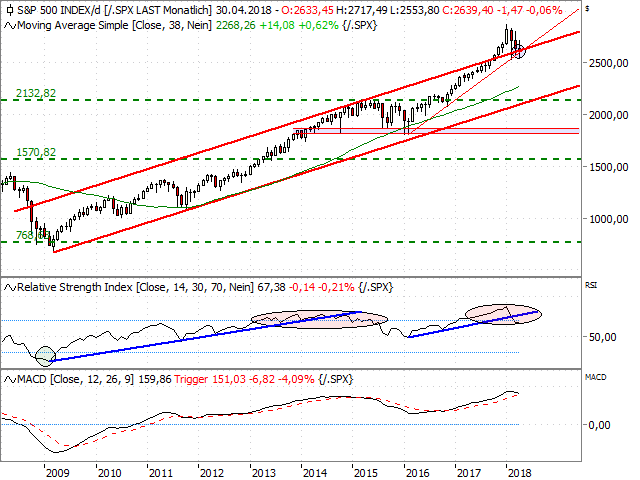Click the 2009 year marker on time axis

(x=58, y=473)
